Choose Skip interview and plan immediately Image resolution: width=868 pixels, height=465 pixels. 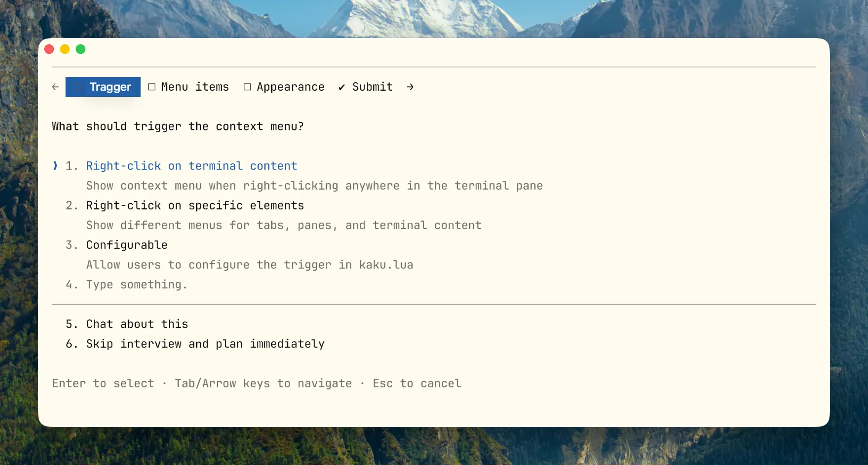205,344
